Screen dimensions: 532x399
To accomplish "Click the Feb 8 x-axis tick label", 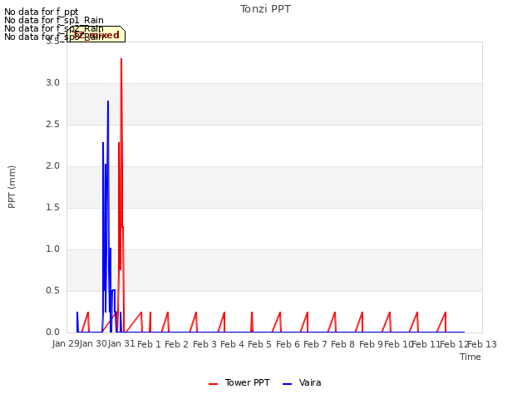I will tap(342, 344).
